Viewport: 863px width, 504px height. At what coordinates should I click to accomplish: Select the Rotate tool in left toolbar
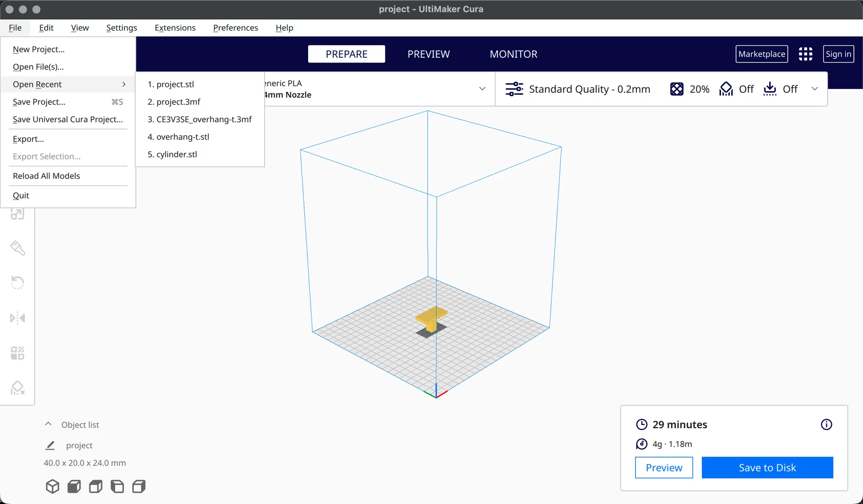tap(17, 283)
